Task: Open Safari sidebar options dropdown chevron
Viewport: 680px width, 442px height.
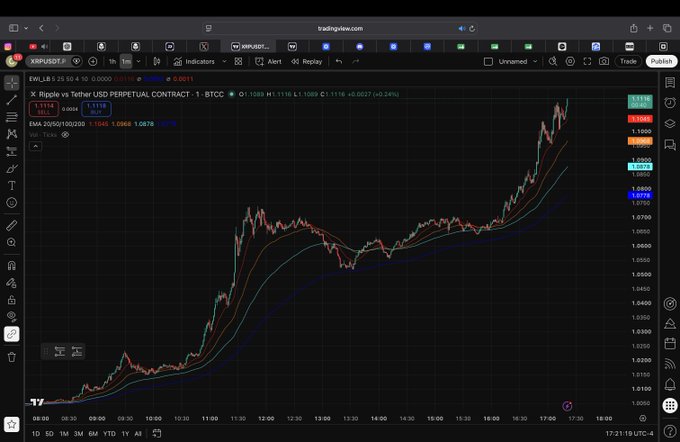Action: tap(26, 29)
